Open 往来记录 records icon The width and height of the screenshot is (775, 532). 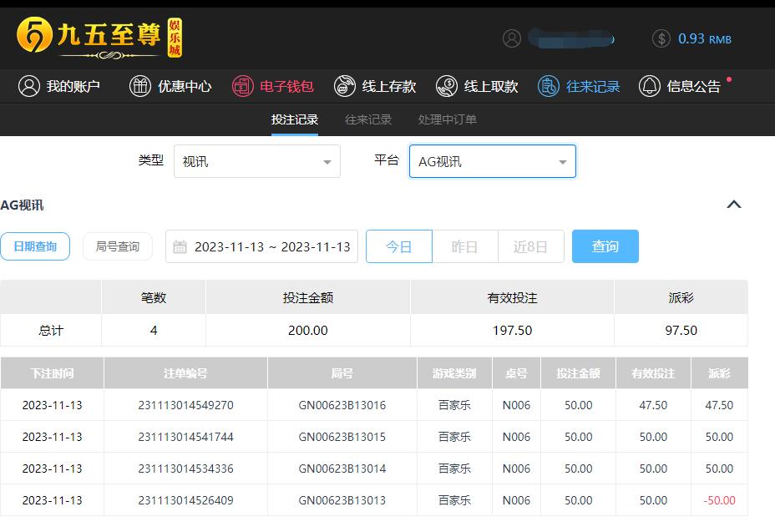[548, 86]
